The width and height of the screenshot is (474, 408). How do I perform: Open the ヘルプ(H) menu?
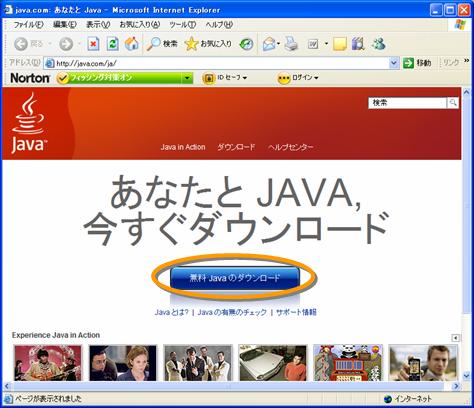click(219, 25)
